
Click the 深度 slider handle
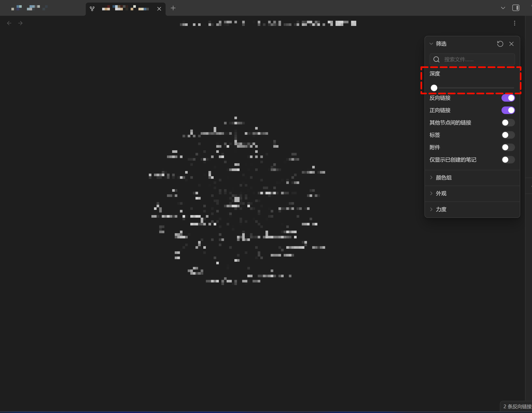click(434, 88)
